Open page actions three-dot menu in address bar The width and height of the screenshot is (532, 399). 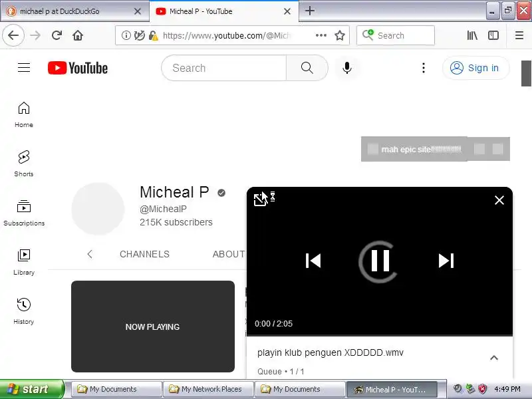click(x=321, y=35)
